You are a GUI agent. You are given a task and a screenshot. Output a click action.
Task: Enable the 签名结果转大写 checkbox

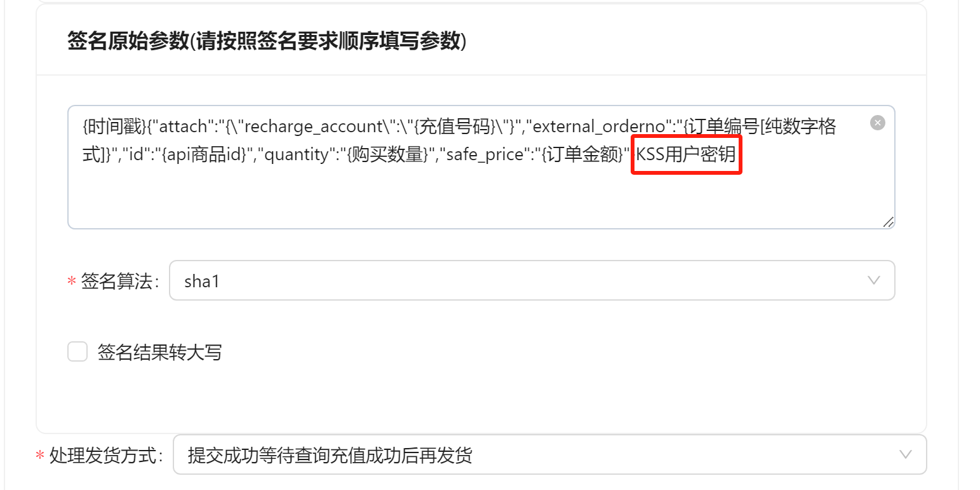(77, 351)
